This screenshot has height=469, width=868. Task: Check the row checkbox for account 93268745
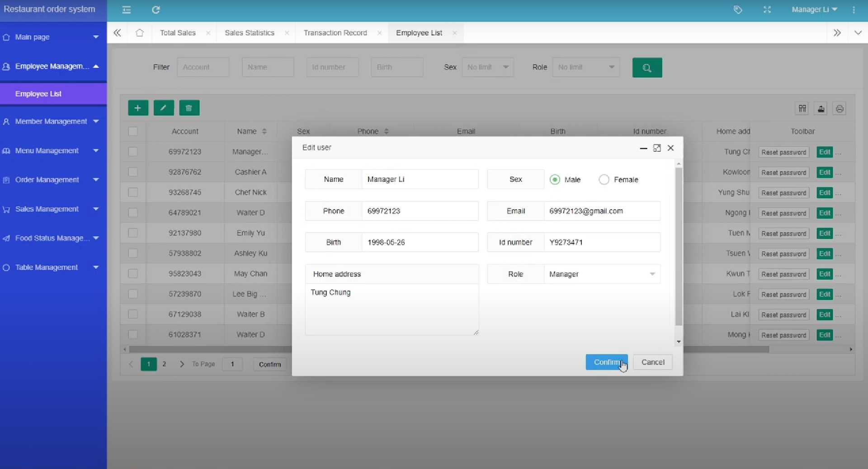click(x=133, y=192)
